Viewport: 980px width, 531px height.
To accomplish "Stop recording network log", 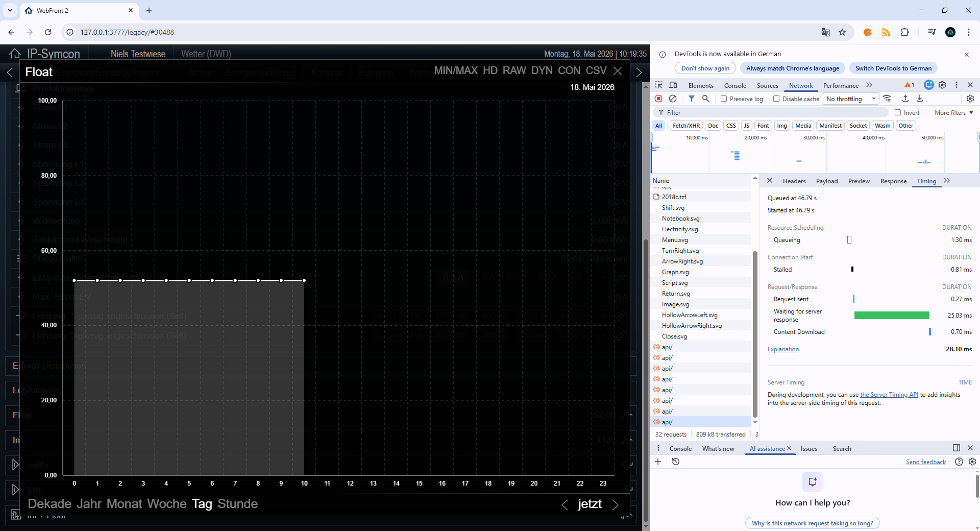I will (658, 99).
